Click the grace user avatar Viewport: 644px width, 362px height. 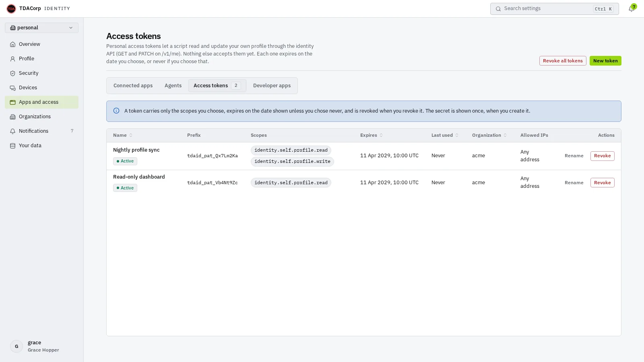[17, 346]
